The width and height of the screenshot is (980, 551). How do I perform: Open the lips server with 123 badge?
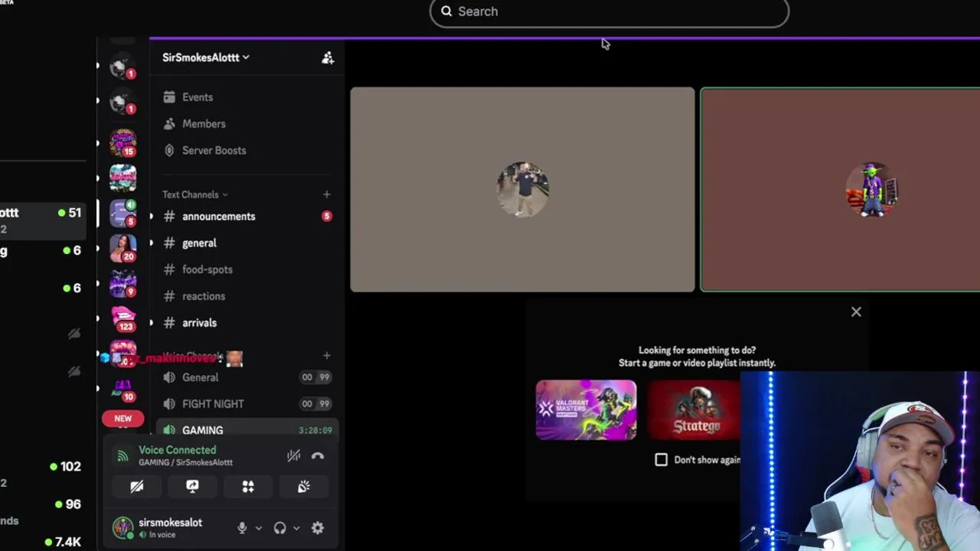tap(122, 318)
